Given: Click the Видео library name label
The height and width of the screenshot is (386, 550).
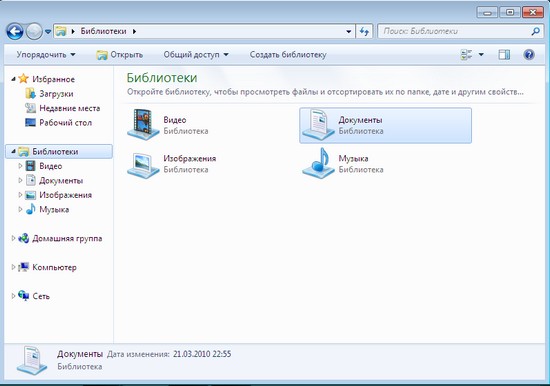Looking at the screenshot, I should 175,120.
